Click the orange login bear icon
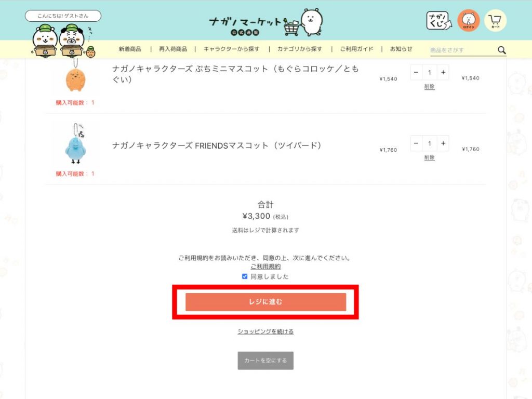The width and height of the screenshot is (532, 399). [468, 21]
